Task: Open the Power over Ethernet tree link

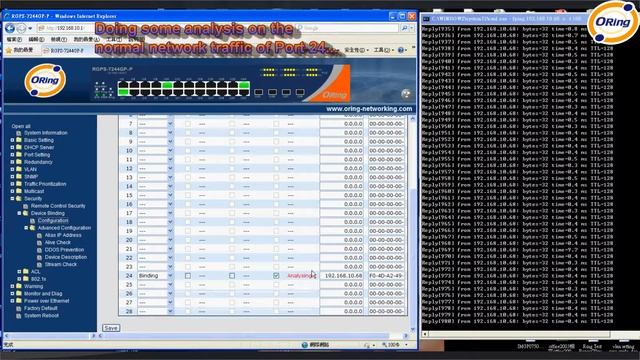Action: click(47, 301)
